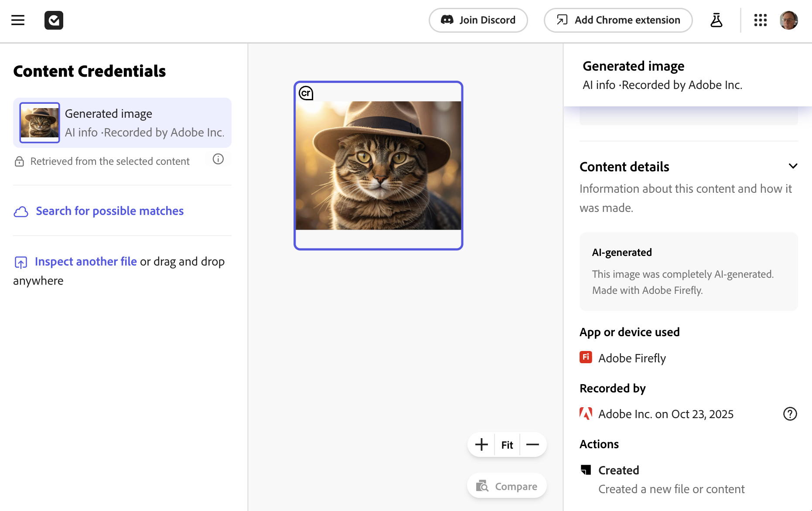The height and width of the screenshot is (511, 812).
Task: Click Join Discord button
Action: (x=478, y=20)
